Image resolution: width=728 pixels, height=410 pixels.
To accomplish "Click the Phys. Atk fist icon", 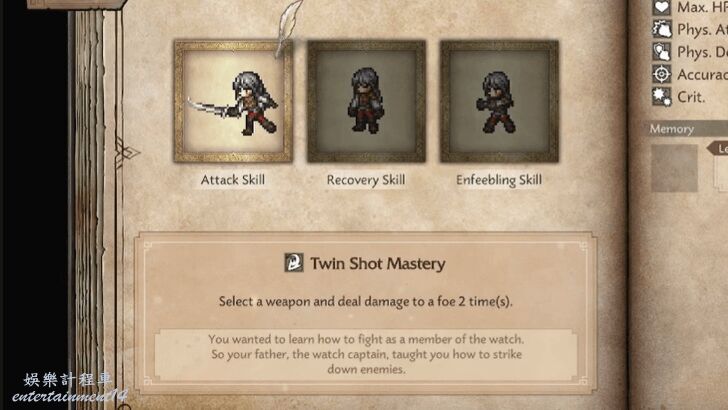I will coord(662,29).
